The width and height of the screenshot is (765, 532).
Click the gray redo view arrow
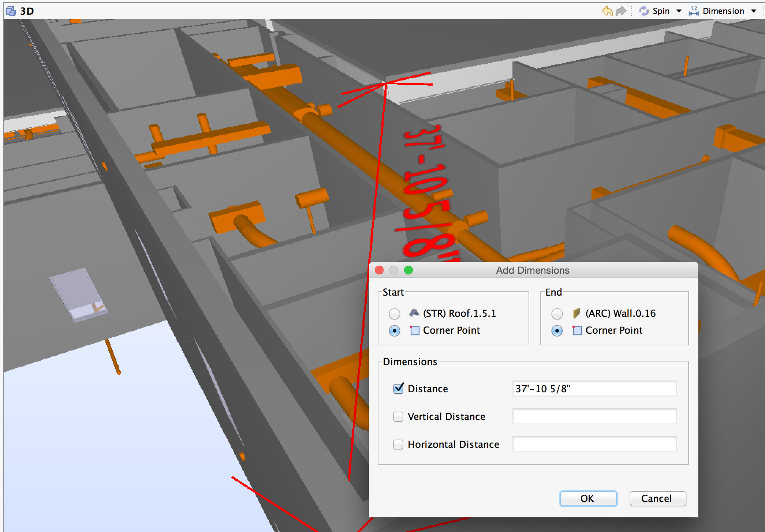pyautogui.click(x=621, y=11)
